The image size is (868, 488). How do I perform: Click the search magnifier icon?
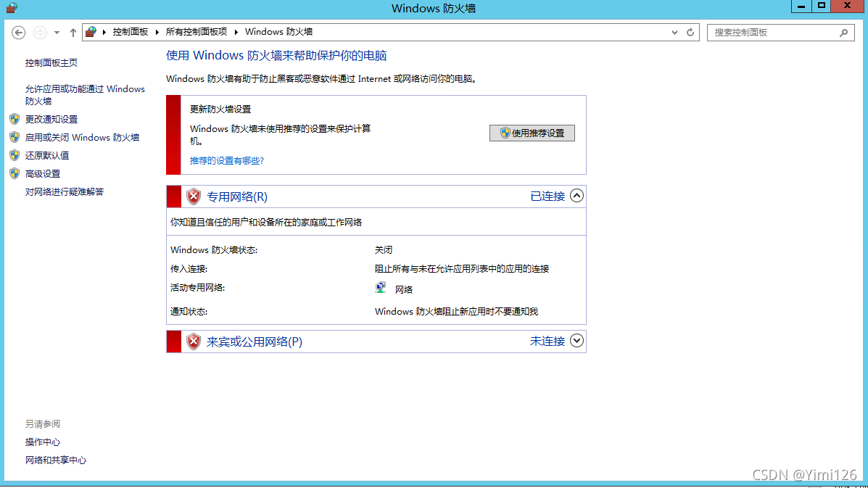tap(843, 33)
